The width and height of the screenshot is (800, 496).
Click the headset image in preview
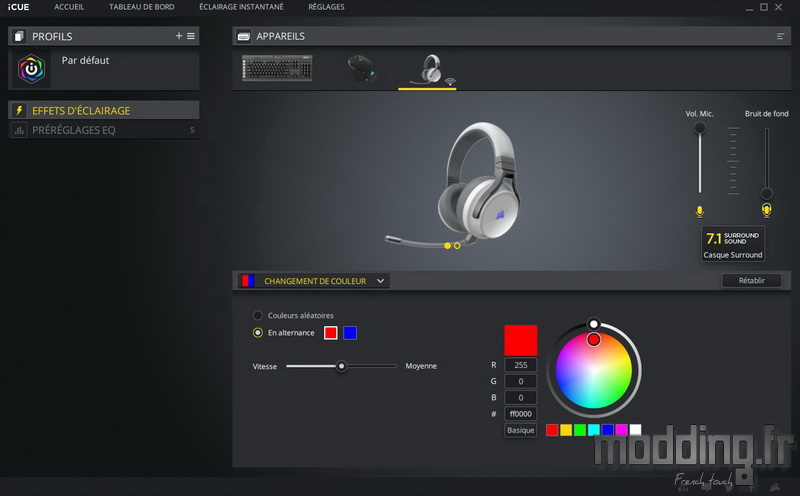click(454, 186)
